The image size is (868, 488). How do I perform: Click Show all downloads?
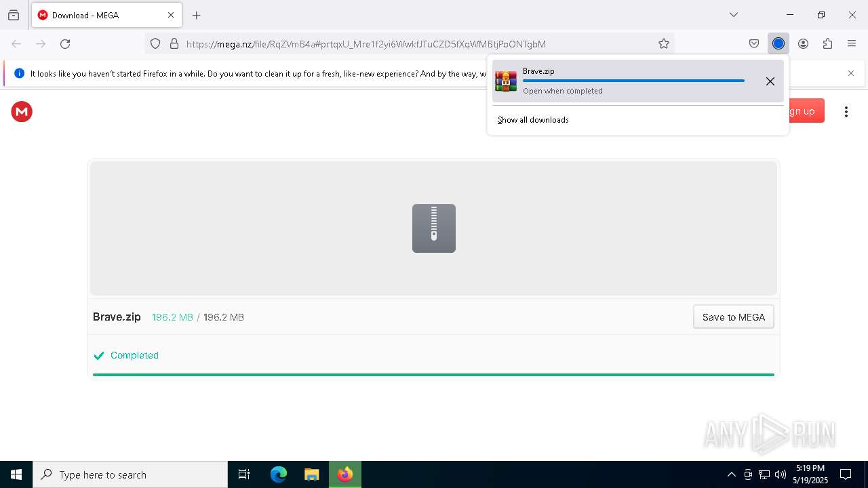pyautogui.click(x=533, y=120)
